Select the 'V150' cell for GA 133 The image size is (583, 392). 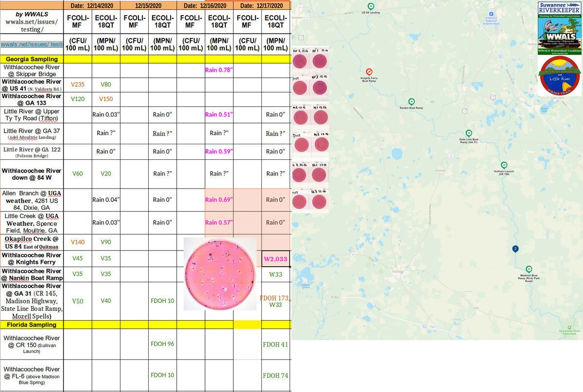106,99
